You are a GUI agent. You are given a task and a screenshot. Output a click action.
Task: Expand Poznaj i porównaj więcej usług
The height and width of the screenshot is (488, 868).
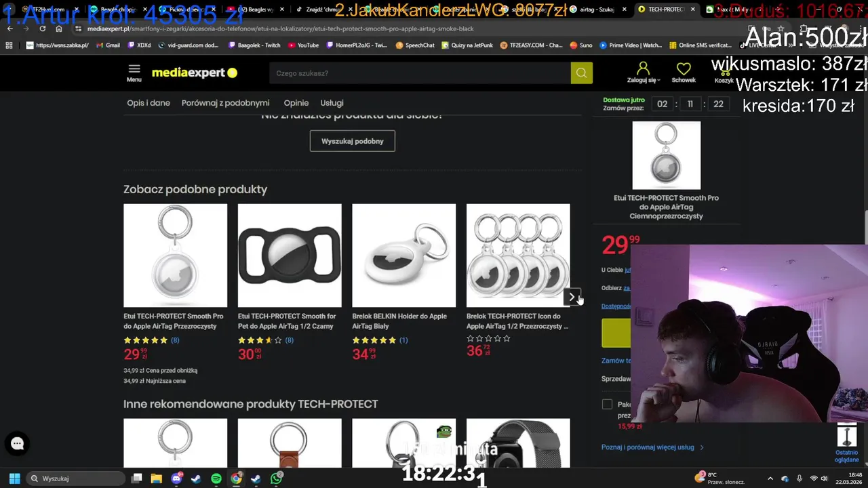point(652,447)
